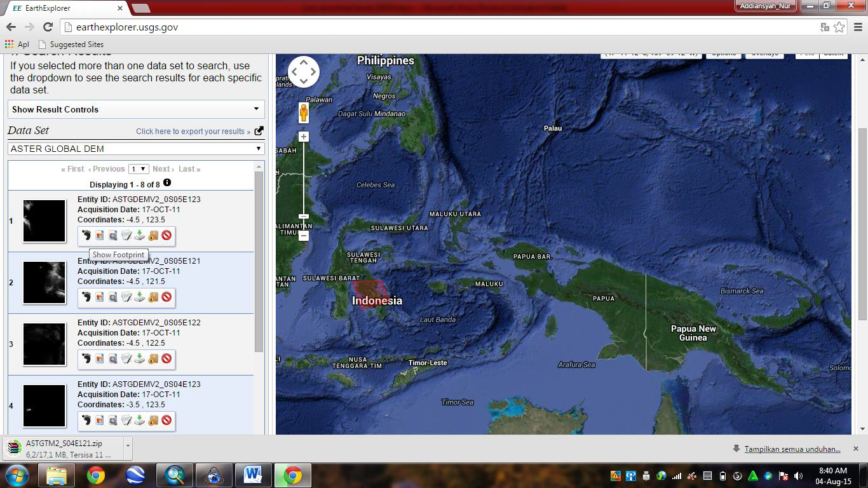This screenshot has width=868, height=488.
Task: Add ASTGDEMV2_0S05E123 to bulk download
Action: point(153,236)
